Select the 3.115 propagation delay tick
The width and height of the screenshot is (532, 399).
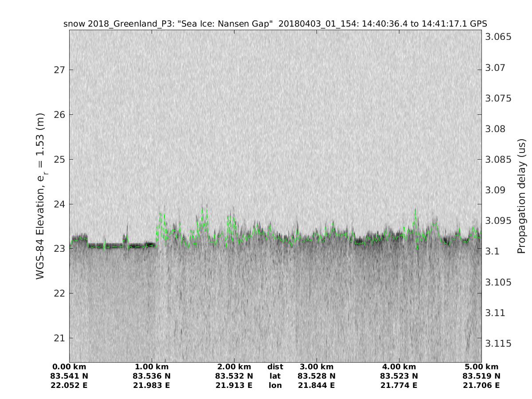pos(498,344)
